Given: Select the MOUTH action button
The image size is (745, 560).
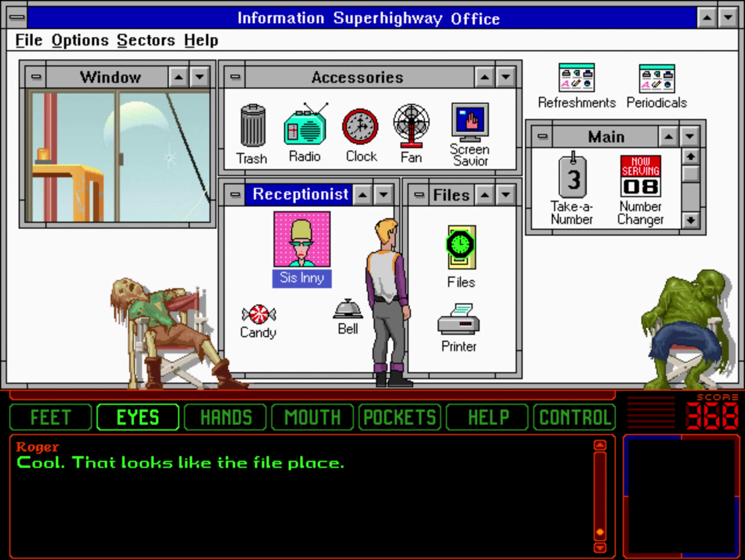Looking at the screenshot, I should 313,417.
